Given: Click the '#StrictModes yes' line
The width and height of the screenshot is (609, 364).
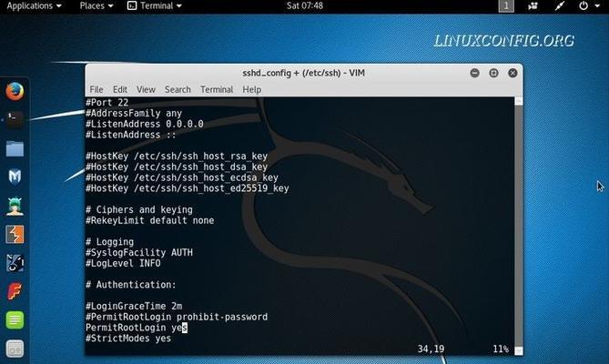Looking at the screenshot, I should click(128, 339).
